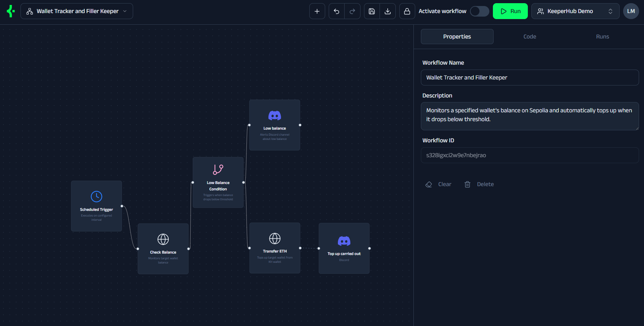The image size is (644, 326).
Task: Click the add node plus icon
Action: click(x=317, y=11)
